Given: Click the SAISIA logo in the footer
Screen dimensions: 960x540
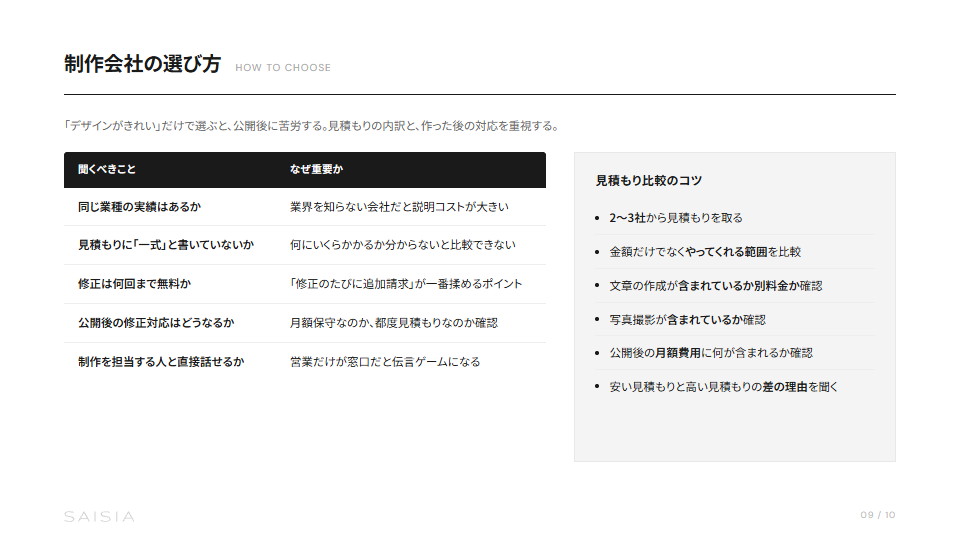Looking at the screenshot, I should coord(99,516).
